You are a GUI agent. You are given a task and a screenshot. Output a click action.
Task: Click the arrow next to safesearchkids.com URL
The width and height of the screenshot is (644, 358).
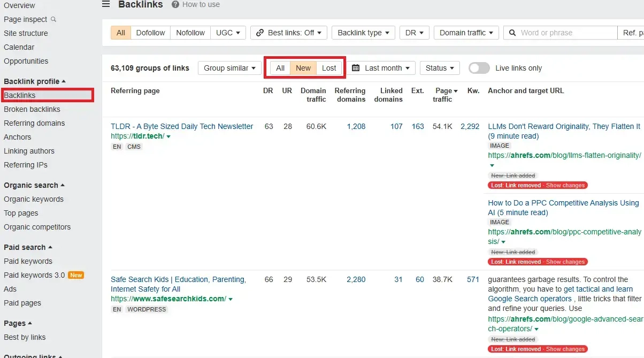231,299
